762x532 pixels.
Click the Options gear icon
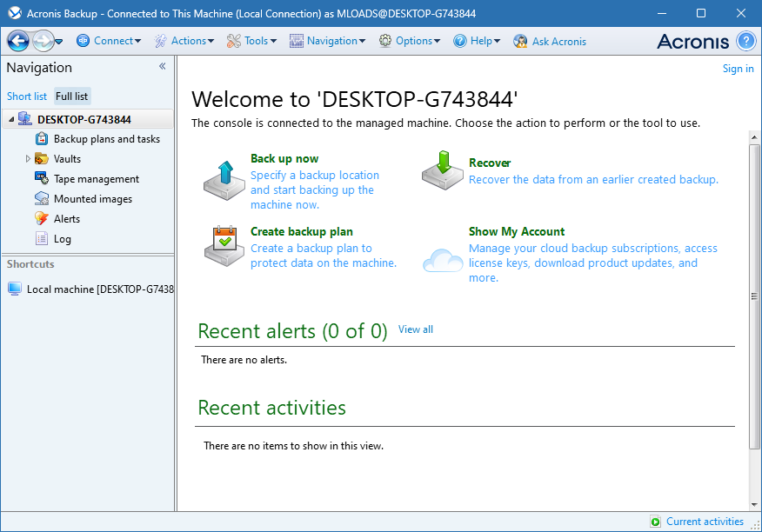tap(385, 41)
